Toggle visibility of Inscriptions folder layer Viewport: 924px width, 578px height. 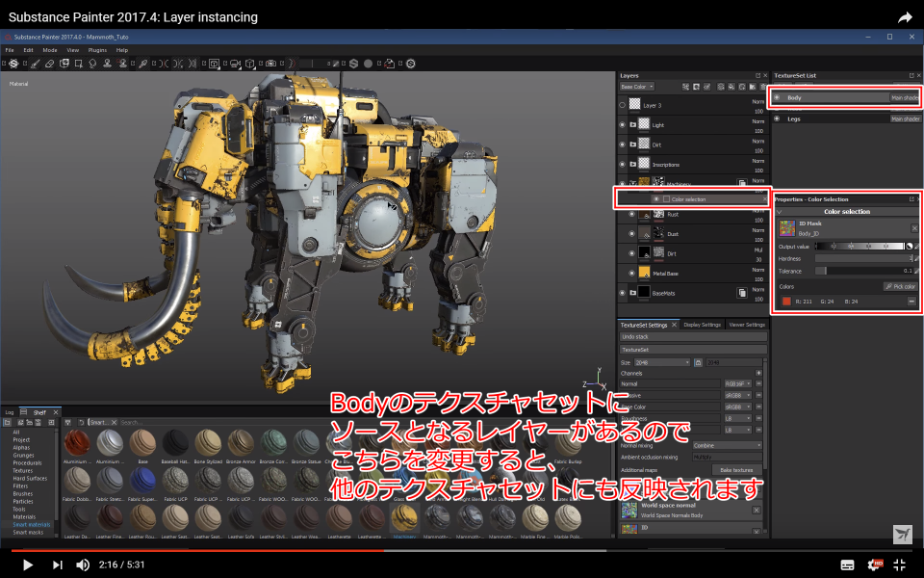coord(623,165)
